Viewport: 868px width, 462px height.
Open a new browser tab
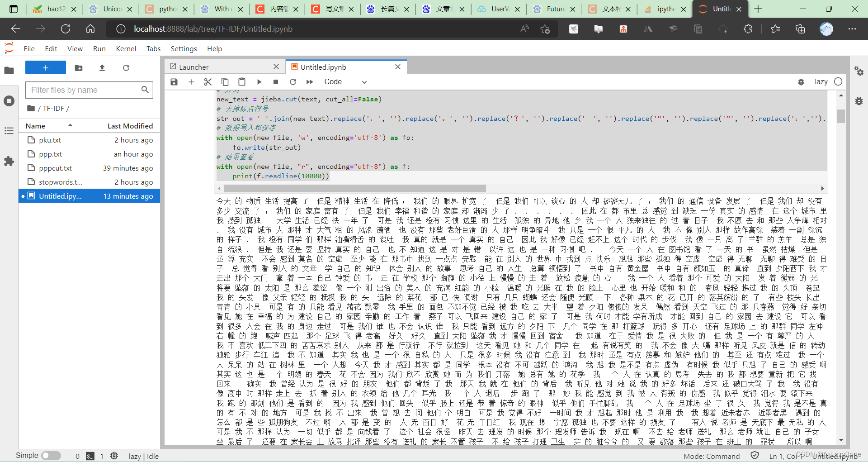click(x=758, y=9)
